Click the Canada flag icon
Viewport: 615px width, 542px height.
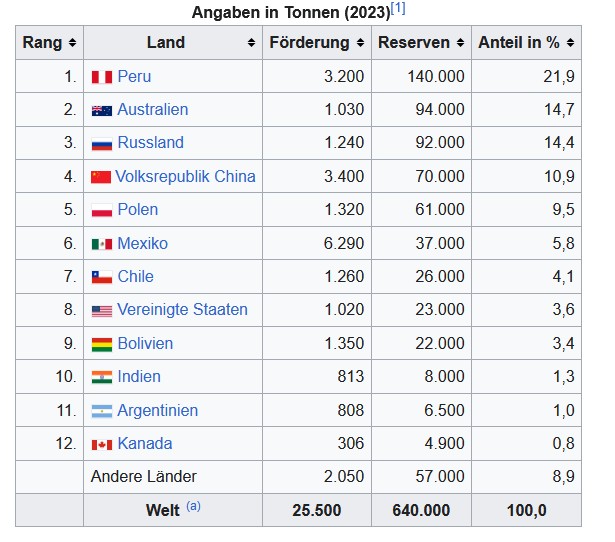(101, 444)
